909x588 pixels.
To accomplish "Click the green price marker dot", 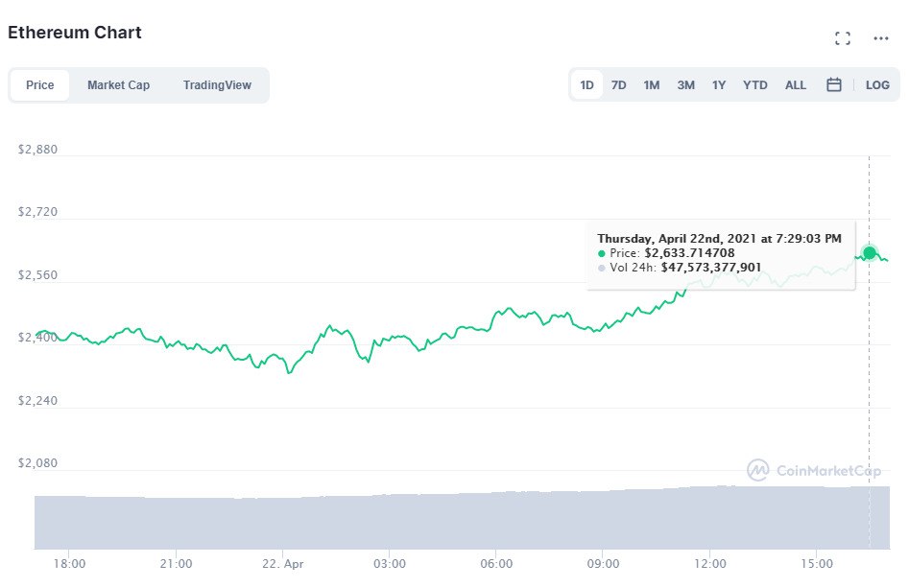I will (x=869, y=252).
